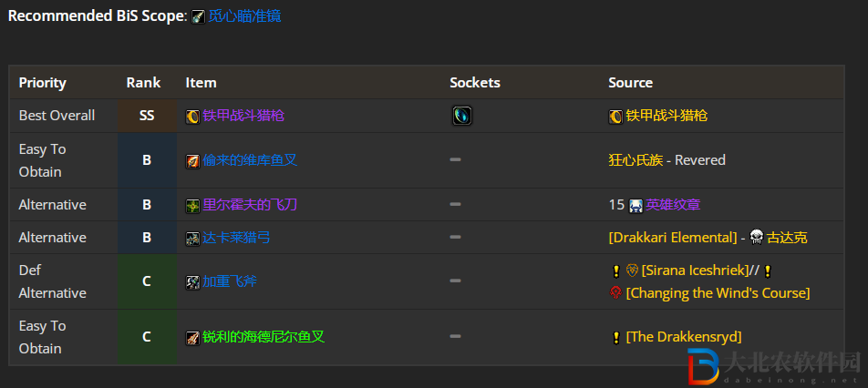Click the Recommended BiS Scope heading

click(x=98, y=16)
